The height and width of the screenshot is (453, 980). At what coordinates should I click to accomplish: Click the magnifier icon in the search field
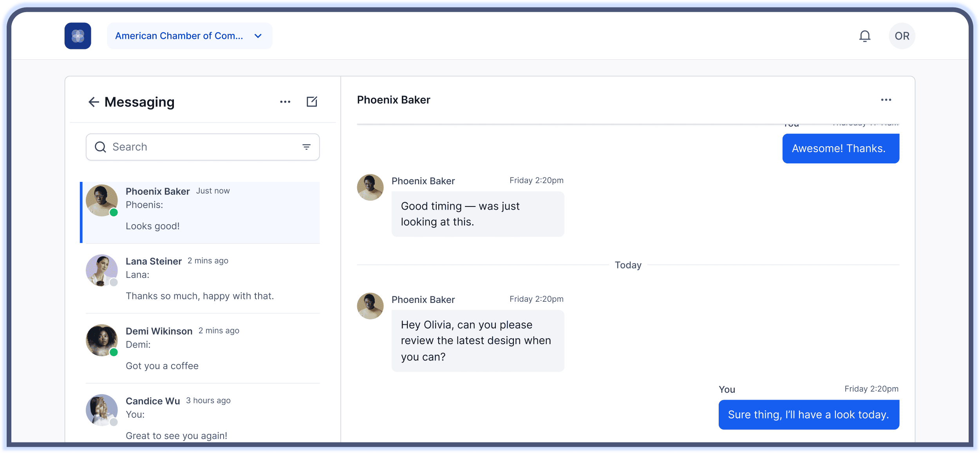tap(101, 147)
